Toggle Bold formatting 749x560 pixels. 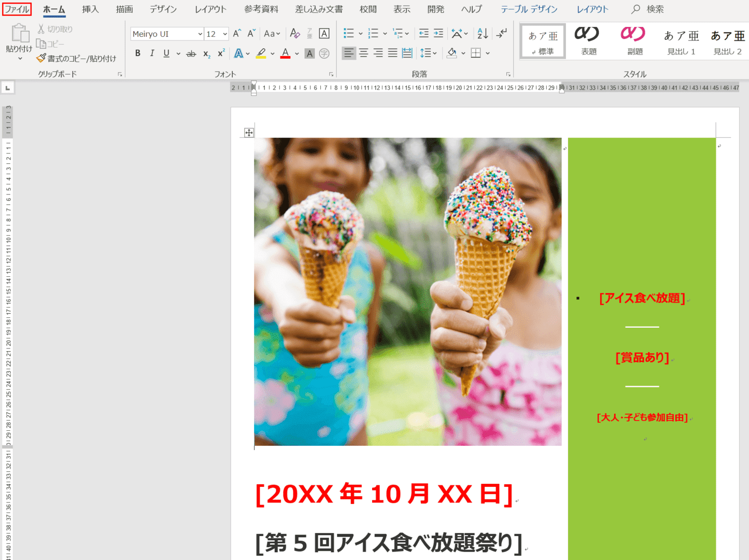pos(138,53)
